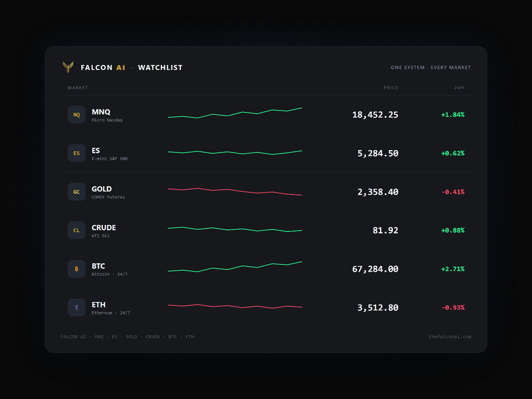The height and width of the screenshot is (399, 532).
Task: Click the WTI Oil subtitle
Action: tap(101, 236)
